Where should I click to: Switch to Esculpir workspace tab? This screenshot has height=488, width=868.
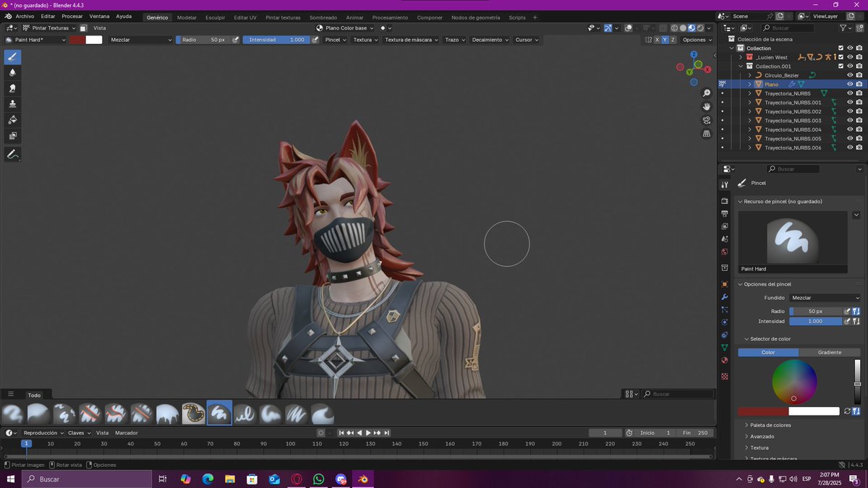coord(215,17)
